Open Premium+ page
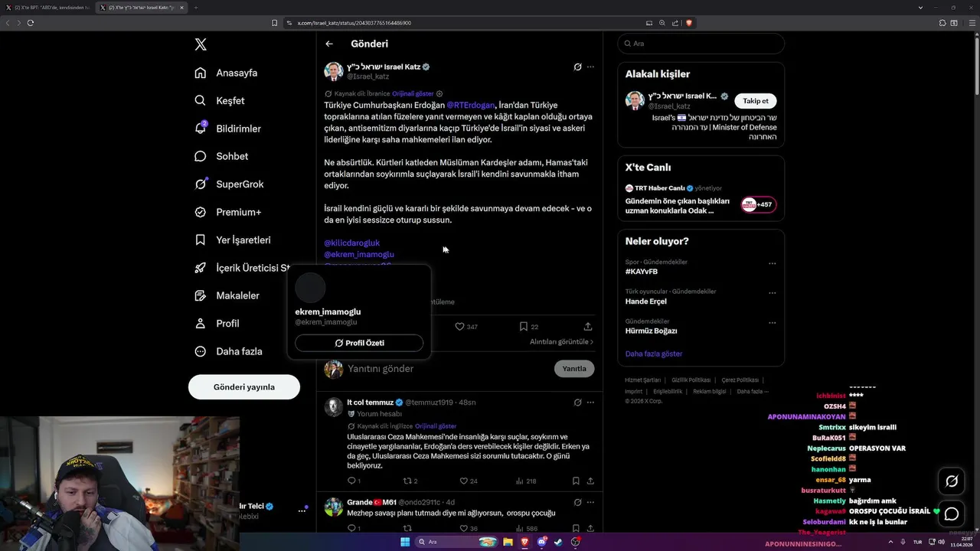980x551 pixels. coord(227,212)
